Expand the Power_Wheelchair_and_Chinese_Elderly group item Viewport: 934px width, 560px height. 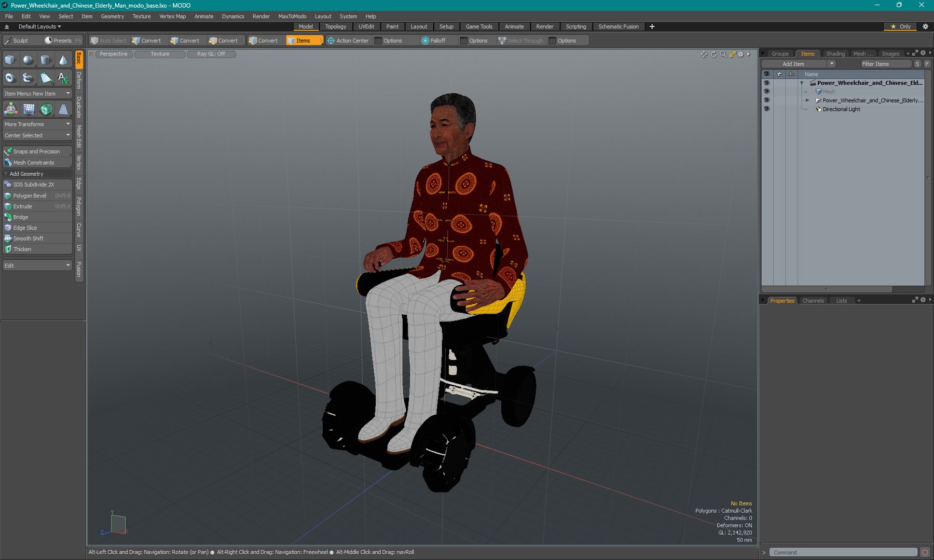point(807,100)
